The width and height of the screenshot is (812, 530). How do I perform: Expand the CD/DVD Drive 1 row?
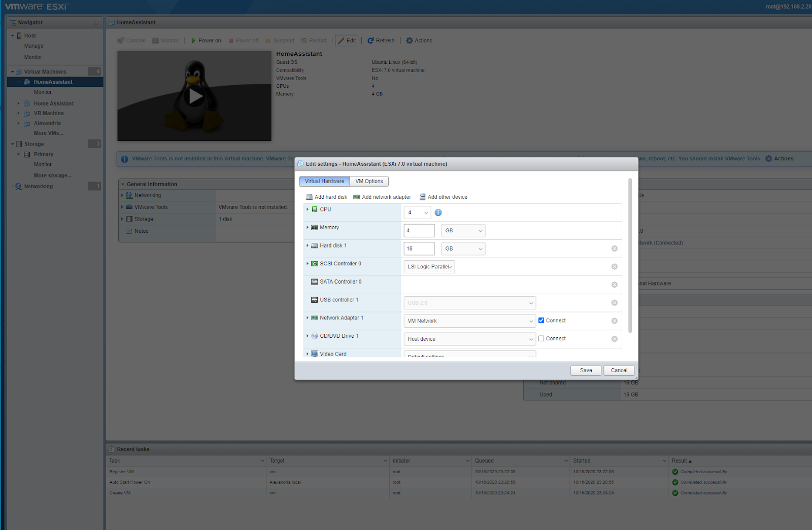(308, 336)
